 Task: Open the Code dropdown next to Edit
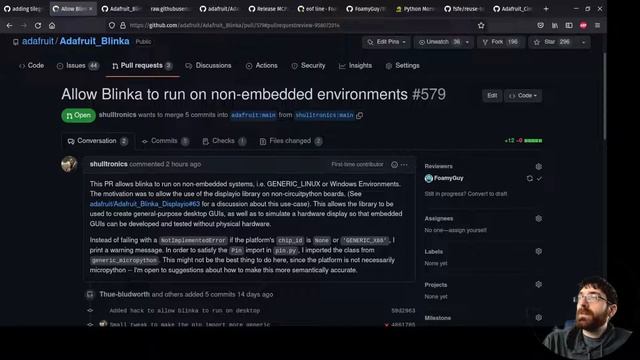tap(523, 96)
